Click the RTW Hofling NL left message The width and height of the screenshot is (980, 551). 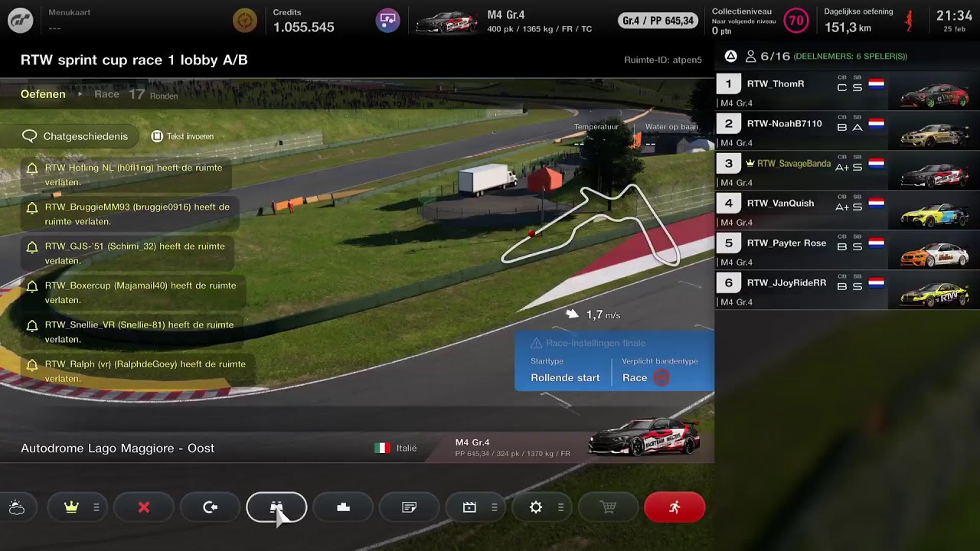pyautogui.click(x=125, y=174)
